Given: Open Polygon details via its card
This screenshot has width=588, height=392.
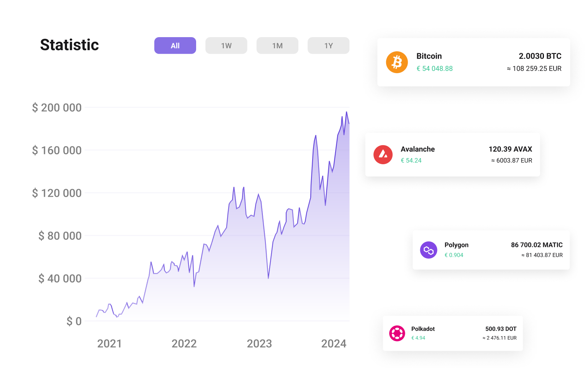Looking at the screenshot, I should click(491, 250).
